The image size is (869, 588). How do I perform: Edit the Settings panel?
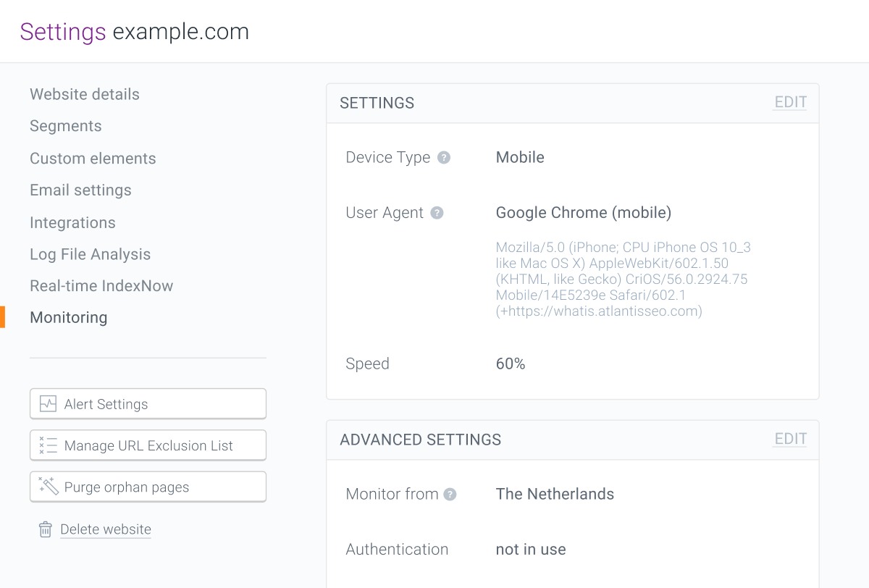pos(790,102)
